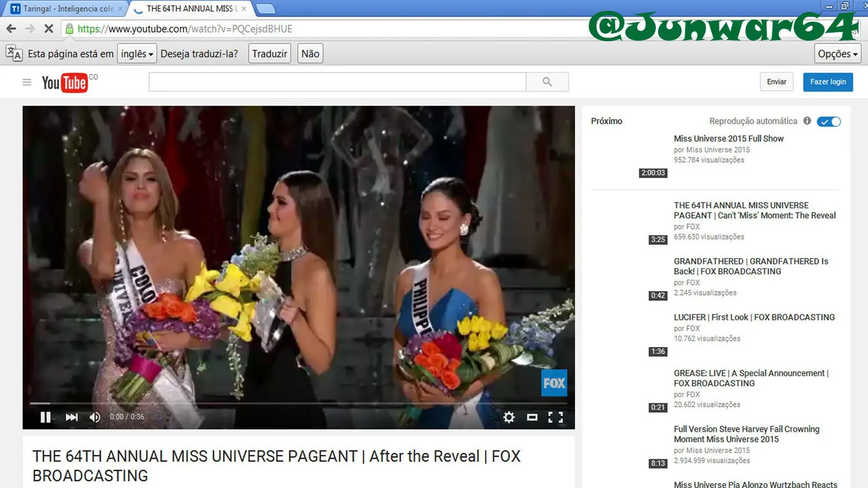
Task: Click the browser back arrow
Action: pyautogui.click(x=11, y=29)
